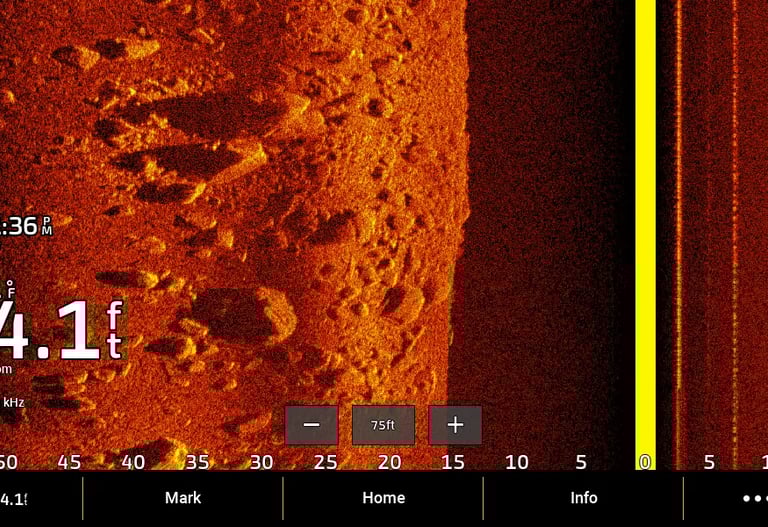Click the 30 ft scale label
Screen dimensions: 768x527
click(262, 462)
